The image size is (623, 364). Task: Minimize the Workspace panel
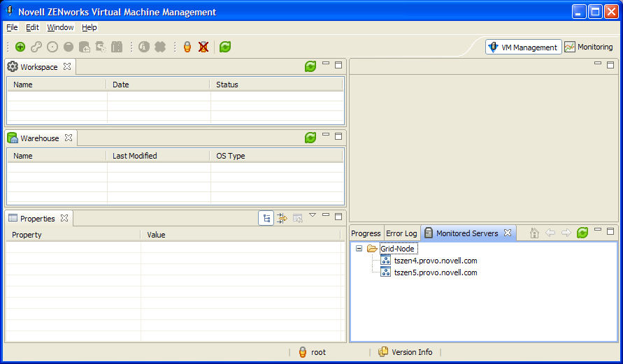point(326,63)
